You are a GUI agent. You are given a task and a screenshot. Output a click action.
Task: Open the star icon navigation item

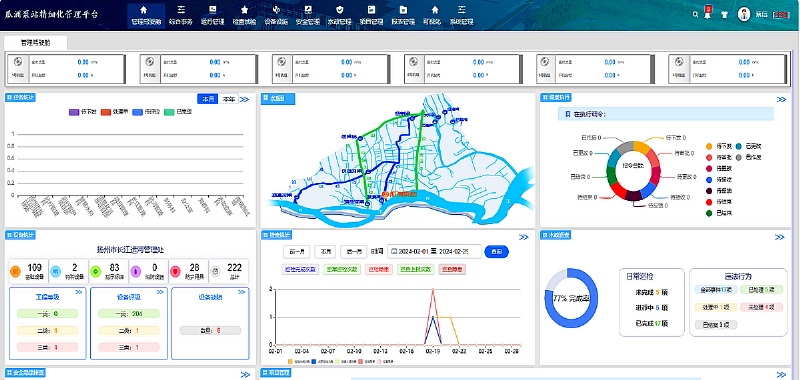(244, 15)
